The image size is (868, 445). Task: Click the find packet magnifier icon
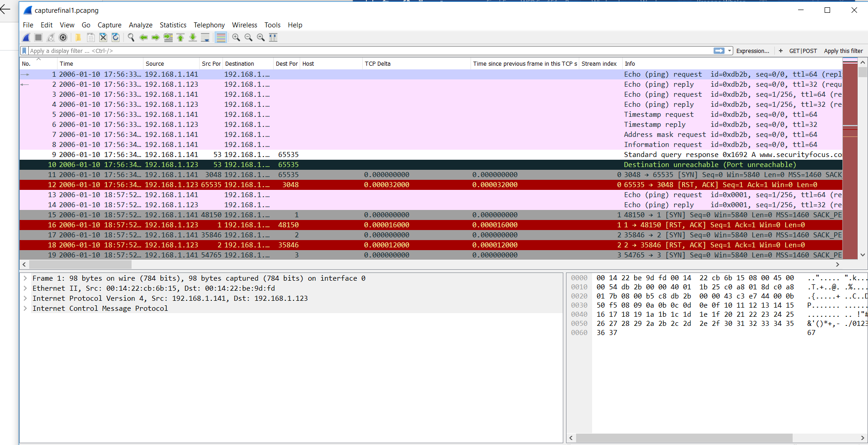click(131, 37)
